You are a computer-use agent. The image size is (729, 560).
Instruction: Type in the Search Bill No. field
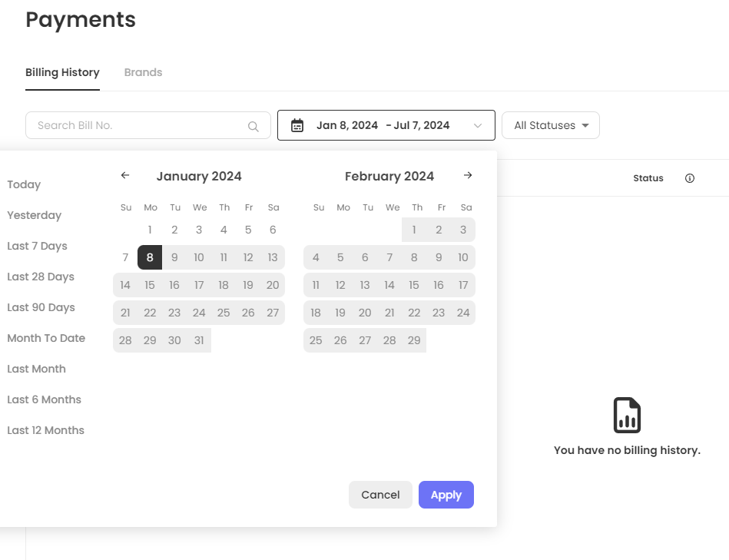(138, 126)
